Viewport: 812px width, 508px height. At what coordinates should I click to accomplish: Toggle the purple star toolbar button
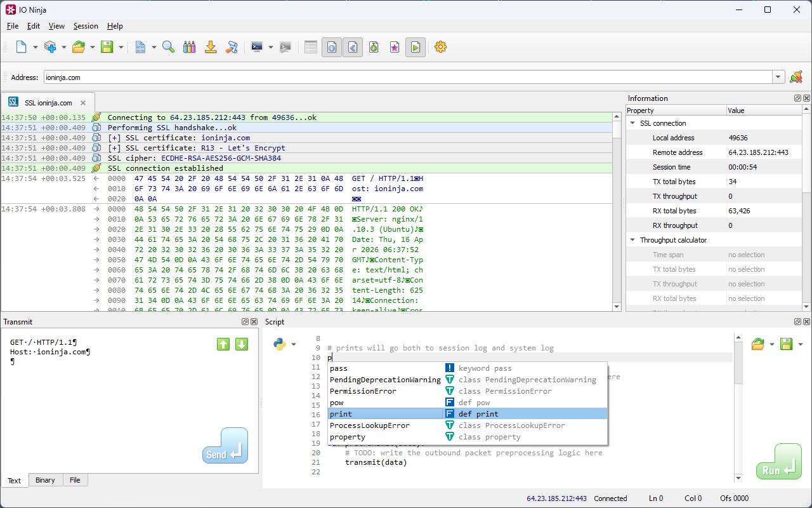click(x=395, y=47)
